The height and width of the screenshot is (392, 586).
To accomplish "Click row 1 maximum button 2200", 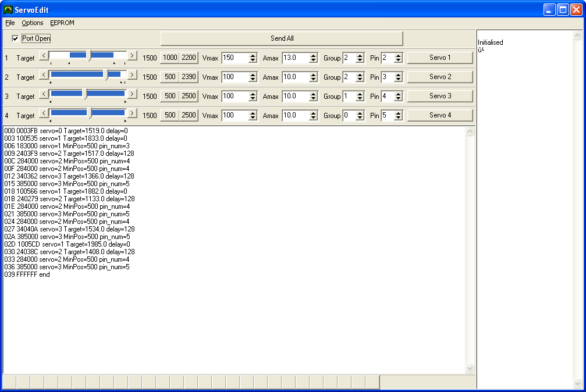I will (x=189, y=58).
